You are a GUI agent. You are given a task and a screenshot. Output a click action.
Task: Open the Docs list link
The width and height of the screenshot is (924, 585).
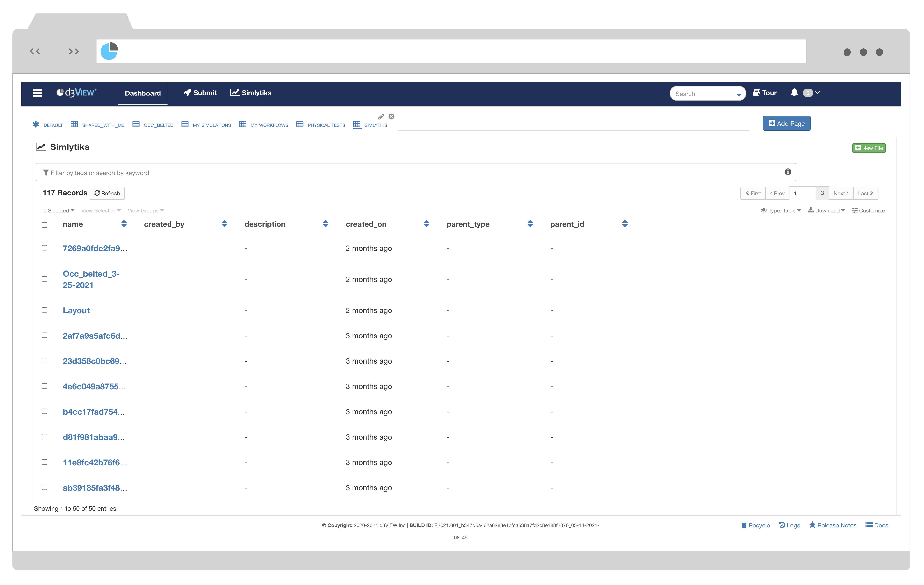coord(877,525)
